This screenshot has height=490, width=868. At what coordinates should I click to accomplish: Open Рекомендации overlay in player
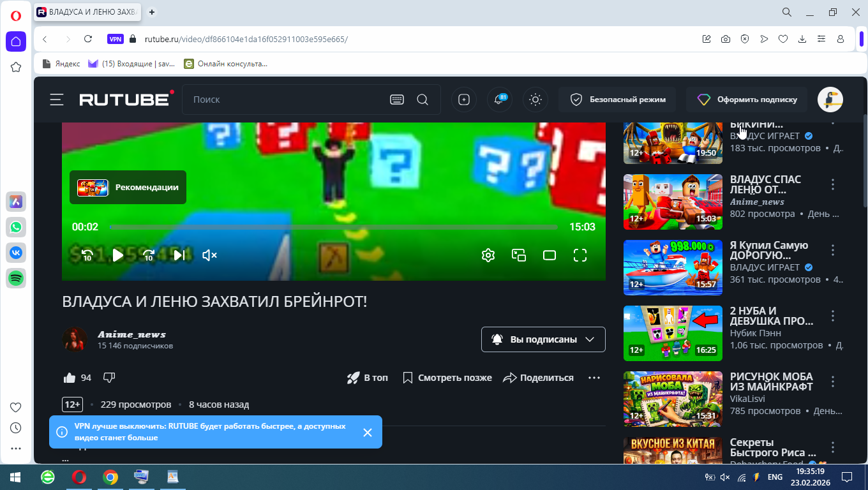click(x=128, y=188)
